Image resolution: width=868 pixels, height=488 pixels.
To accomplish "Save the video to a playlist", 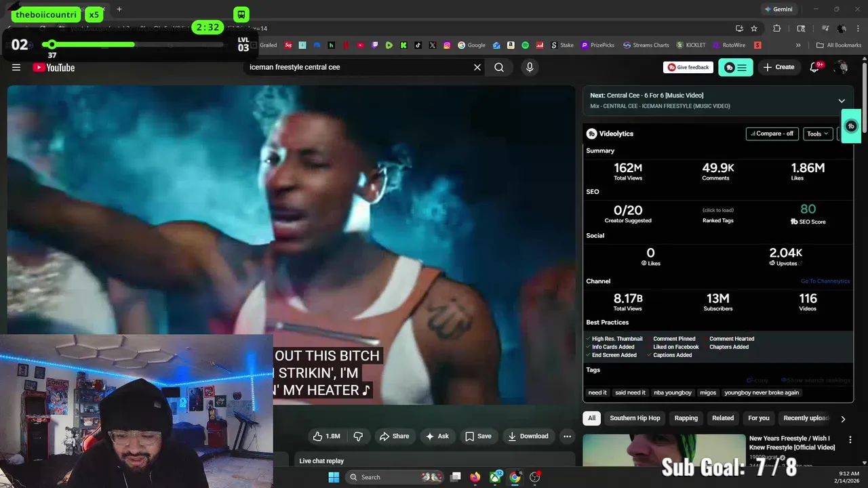I will pos(478,436).
